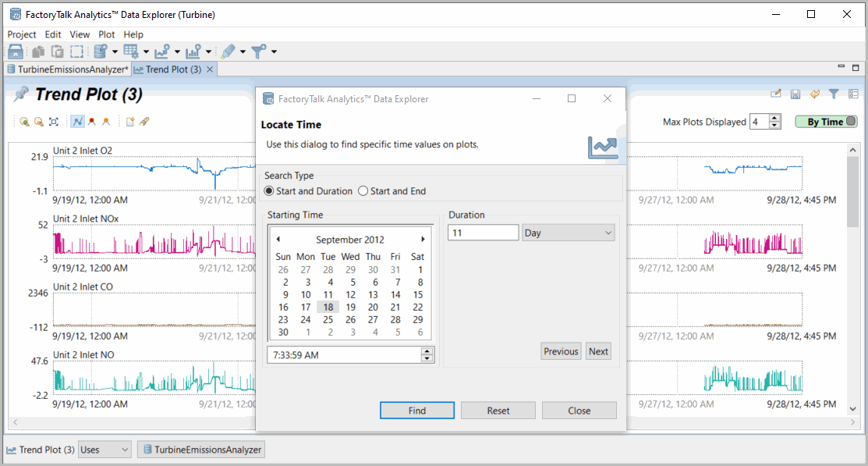Click the fit-to-view zoom icon
Viewport: 868px width, 466px height.
54,122
